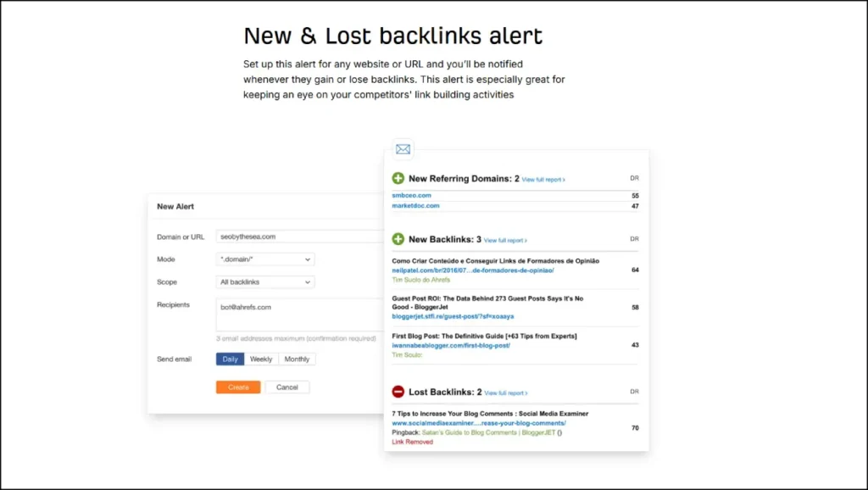This screenshot has width=868, height=490.
Task: Switch send email to Monthly
Action: click(x=297, y=359)
